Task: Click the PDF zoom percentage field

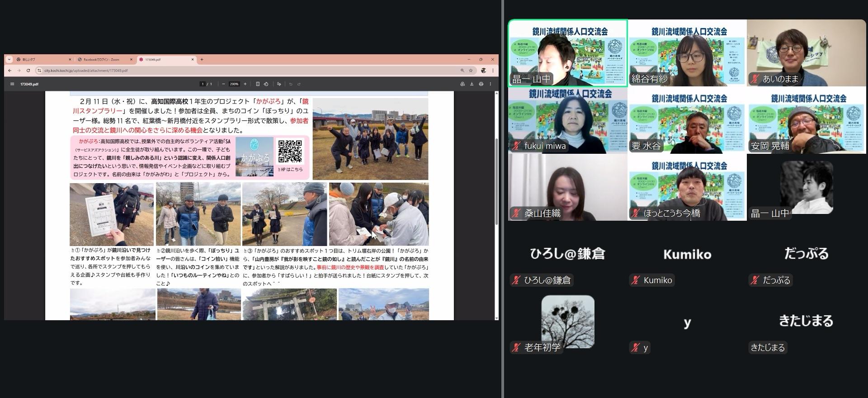Action: [234, 84]
